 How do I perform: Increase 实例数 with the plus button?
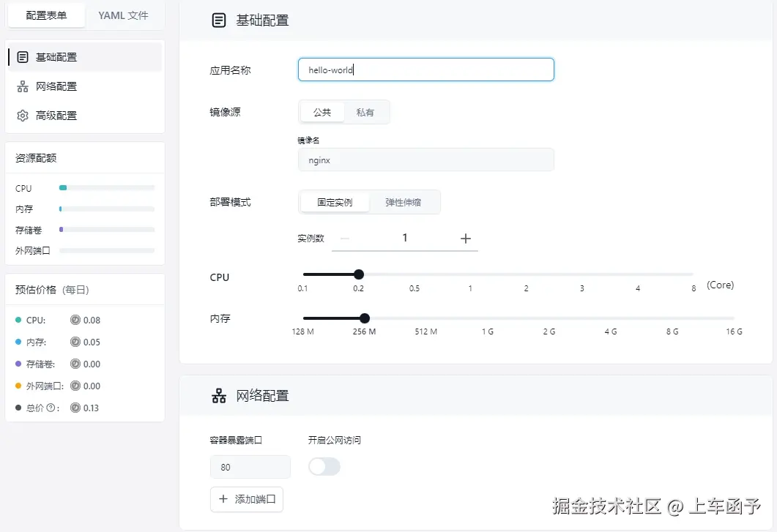point(467,239)
